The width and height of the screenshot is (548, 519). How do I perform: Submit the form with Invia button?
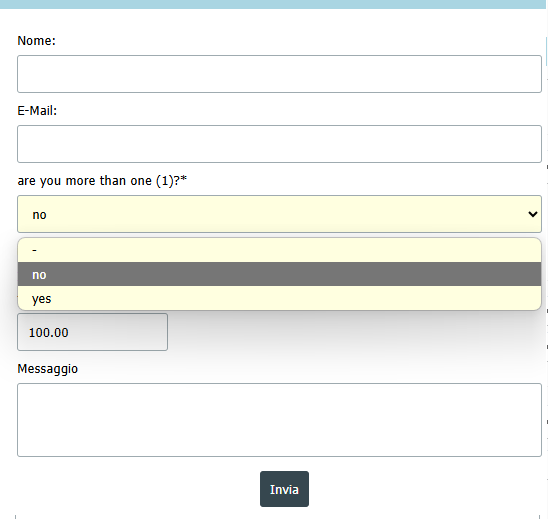click(x=284, y=489)
